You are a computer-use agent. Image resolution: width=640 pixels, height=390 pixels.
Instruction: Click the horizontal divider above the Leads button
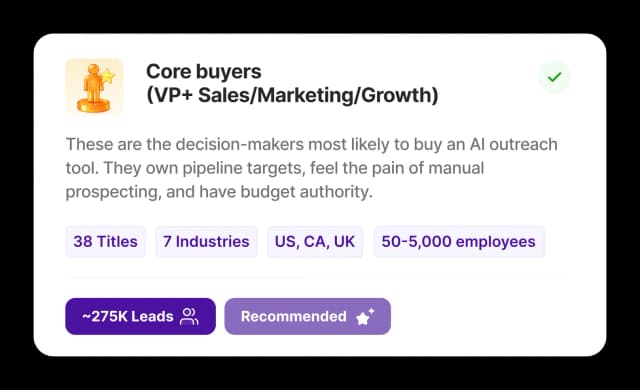pos(317,278)
